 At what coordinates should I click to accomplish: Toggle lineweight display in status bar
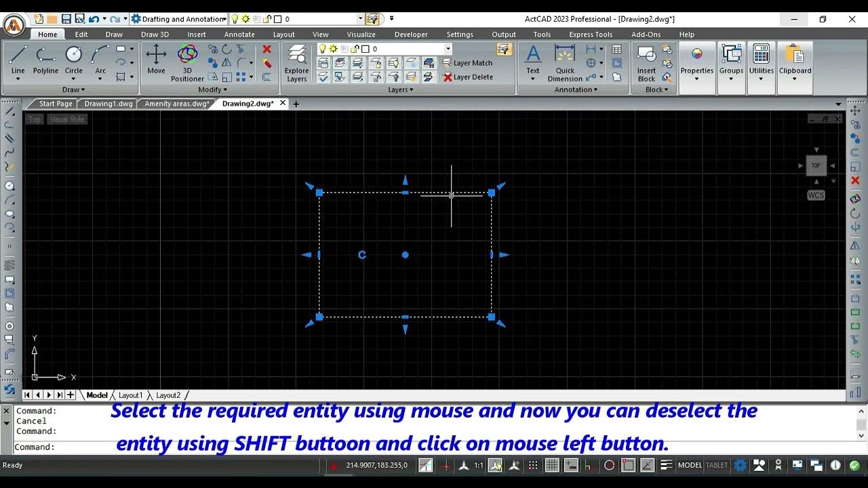(667, 465)
